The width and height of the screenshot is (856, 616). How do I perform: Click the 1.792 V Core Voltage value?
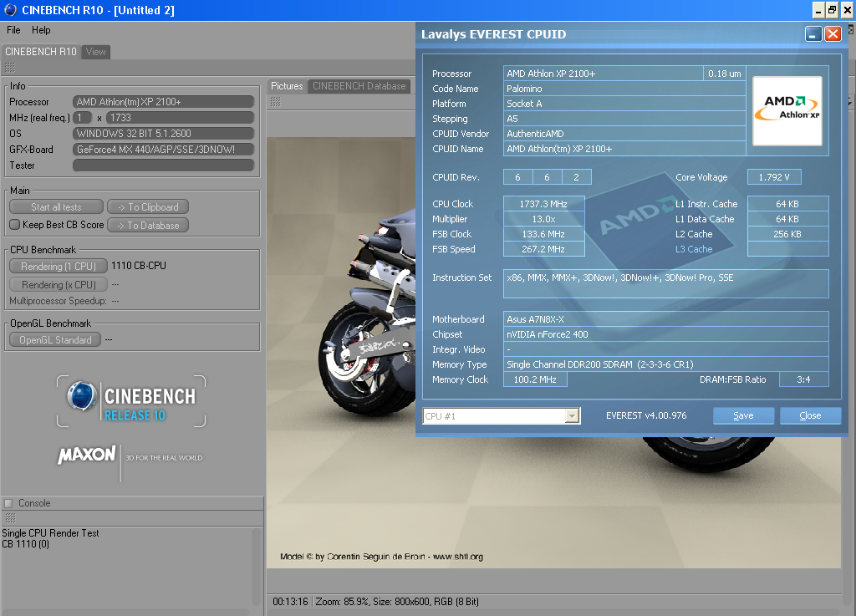pos(774,177)
